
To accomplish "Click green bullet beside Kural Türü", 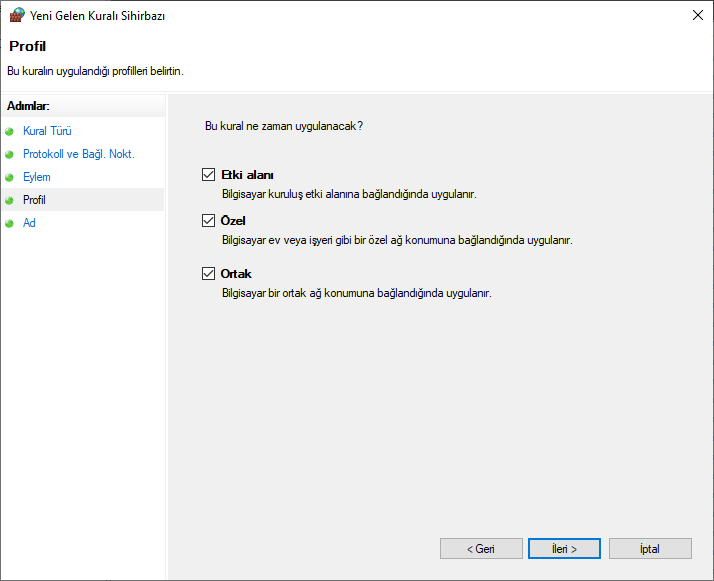I will point(10,131).
